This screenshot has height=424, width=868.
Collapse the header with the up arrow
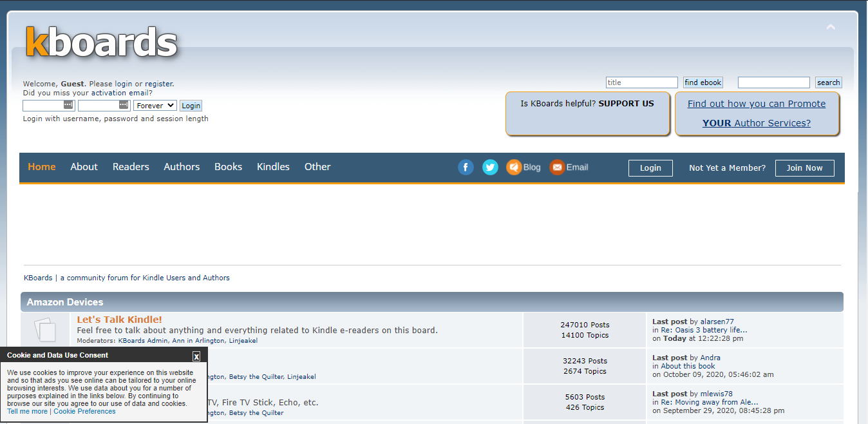click(x=831, y=27)
